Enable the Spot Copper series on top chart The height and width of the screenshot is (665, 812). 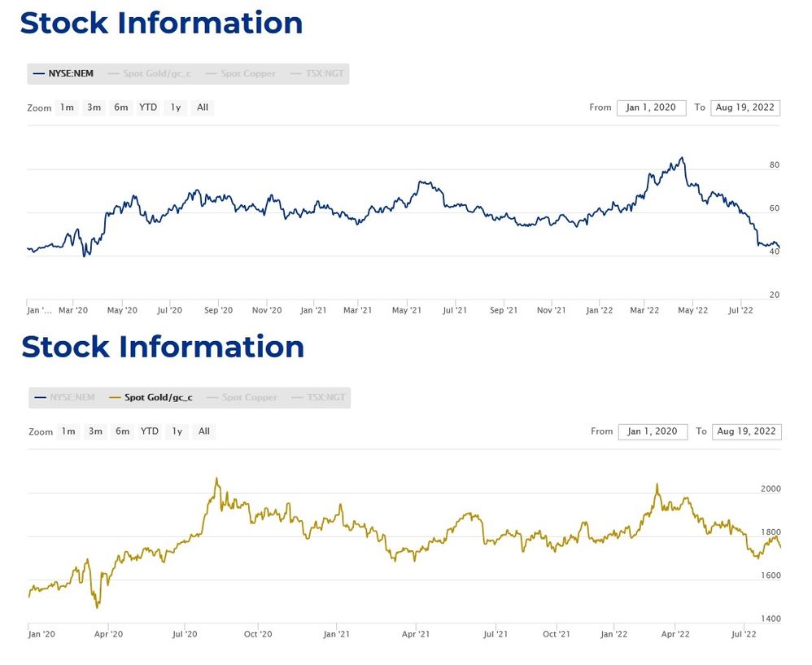pos(247,72)
